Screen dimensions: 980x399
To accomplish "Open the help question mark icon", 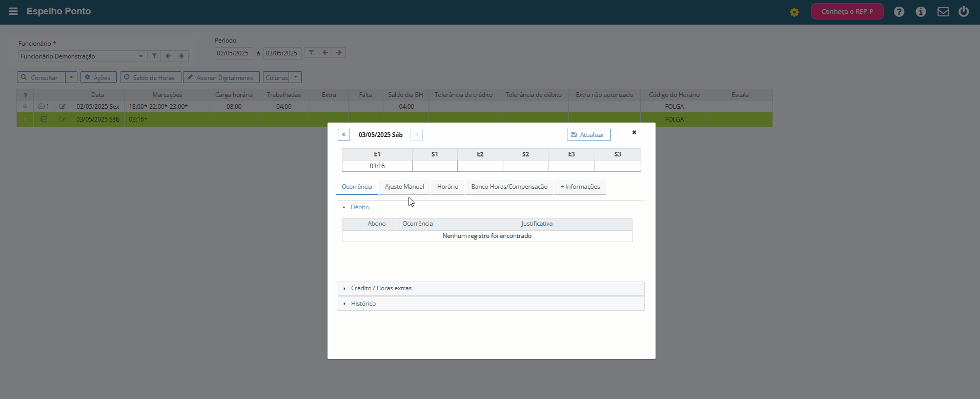I will [899, 12].
